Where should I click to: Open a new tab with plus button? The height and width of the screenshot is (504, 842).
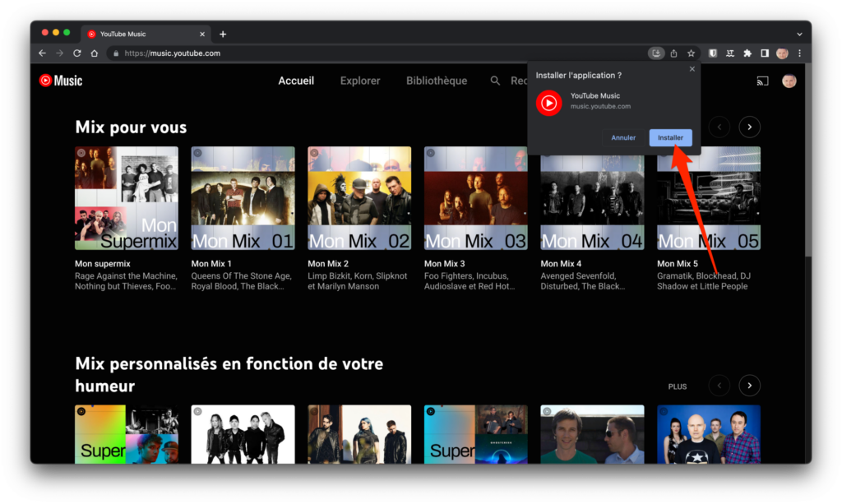click(x=223, y=34)
